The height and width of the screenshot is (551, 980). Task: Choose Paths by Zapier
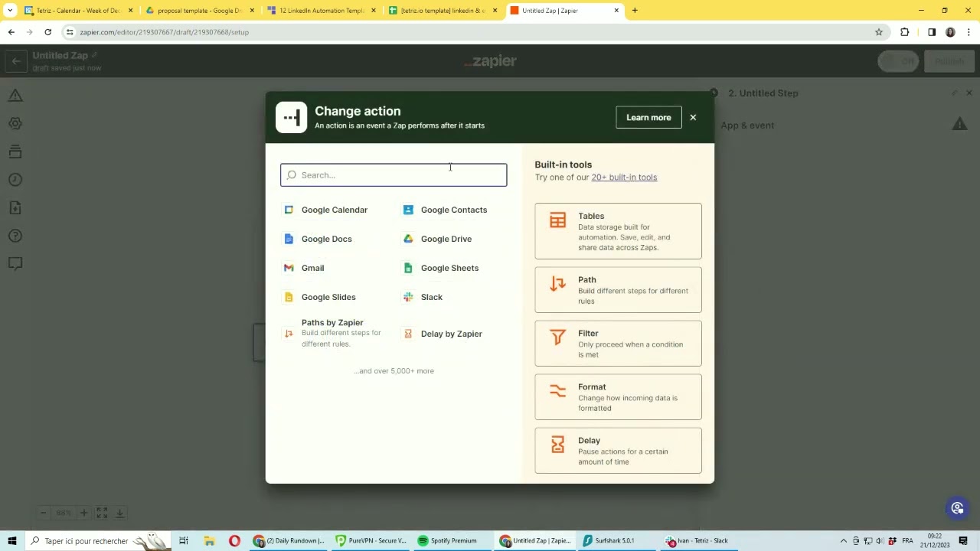tap(334, 333)
